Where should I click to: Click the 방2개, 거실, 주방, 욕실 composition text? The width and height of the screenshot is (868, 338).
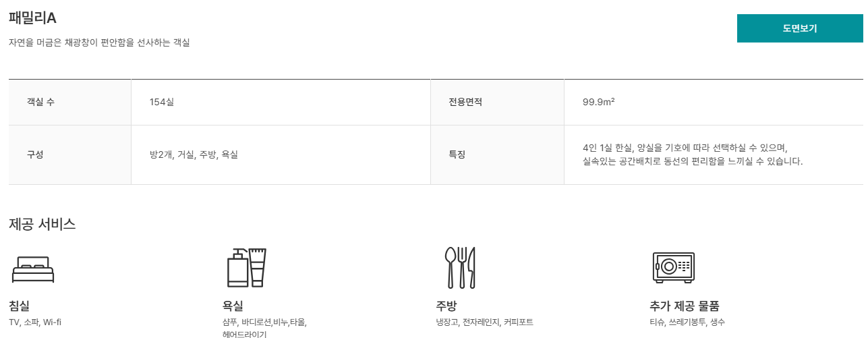[x=194, y=154]
